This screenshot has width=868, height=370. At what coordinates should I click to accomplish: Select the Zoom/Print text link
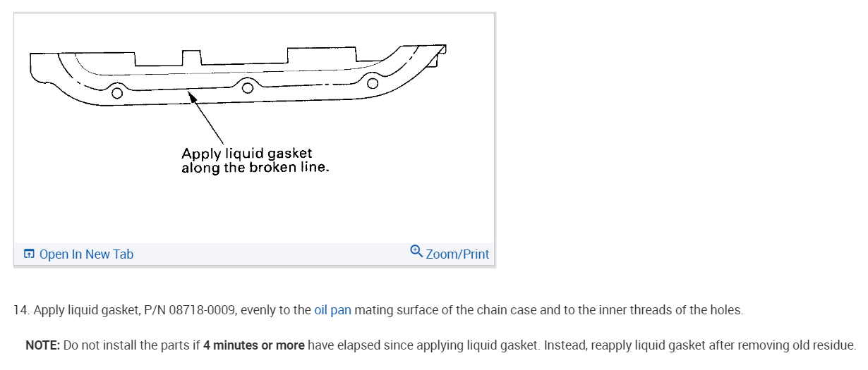[x=457, y=254]
